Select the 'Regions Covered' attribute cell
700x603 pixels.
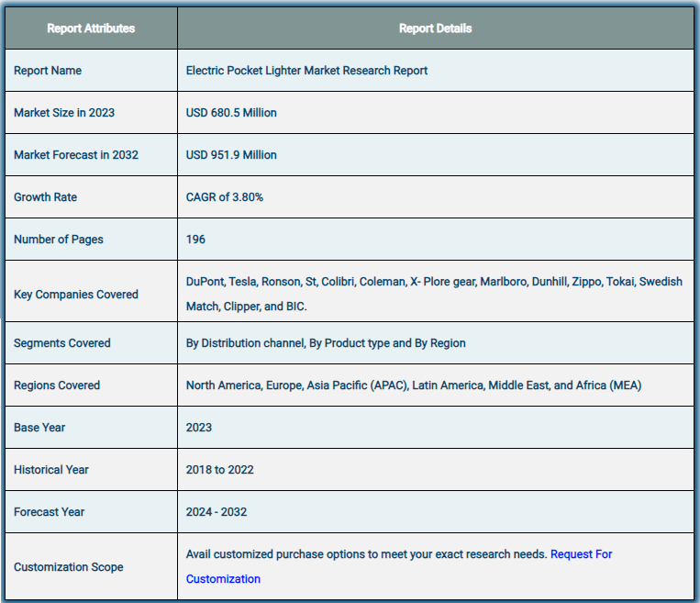click(x=91, y=385)
